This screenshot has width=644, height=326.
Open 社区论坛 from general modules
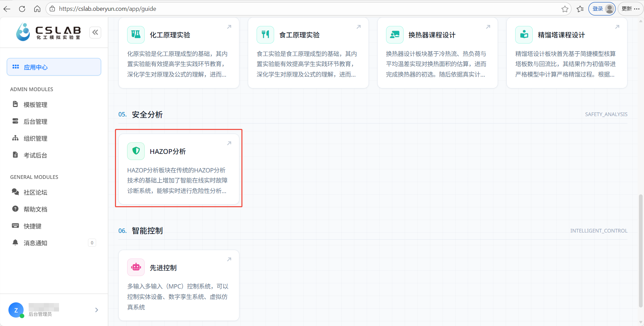click(x=54, y=192)
